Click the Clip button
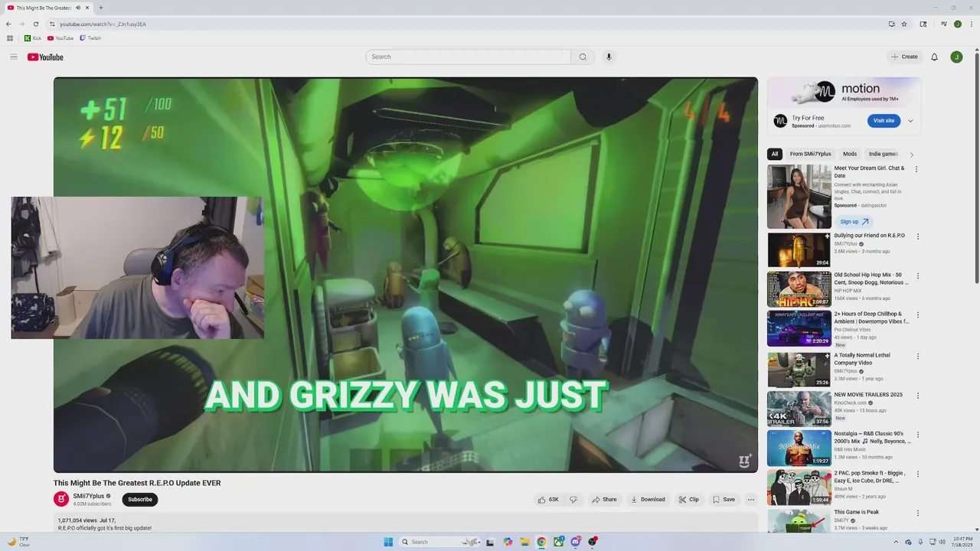 [689, 500]
